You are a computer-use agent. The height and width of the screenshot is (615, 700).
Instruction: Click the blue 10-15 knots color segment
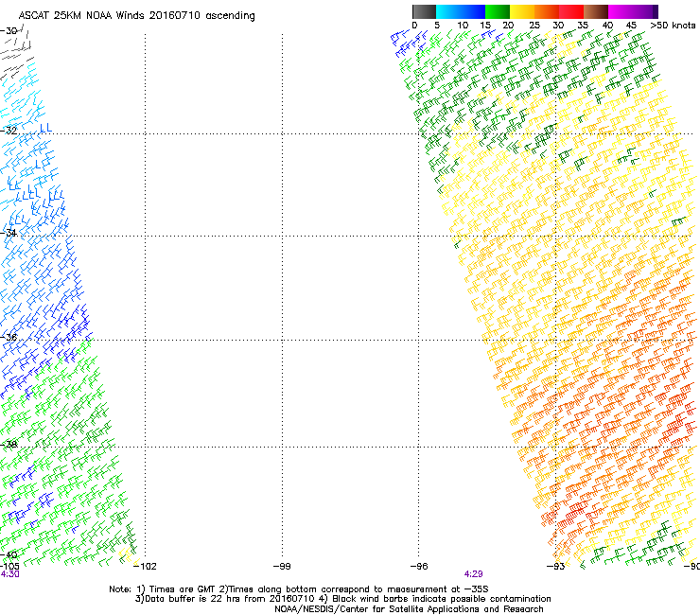(x=473, y=11)
